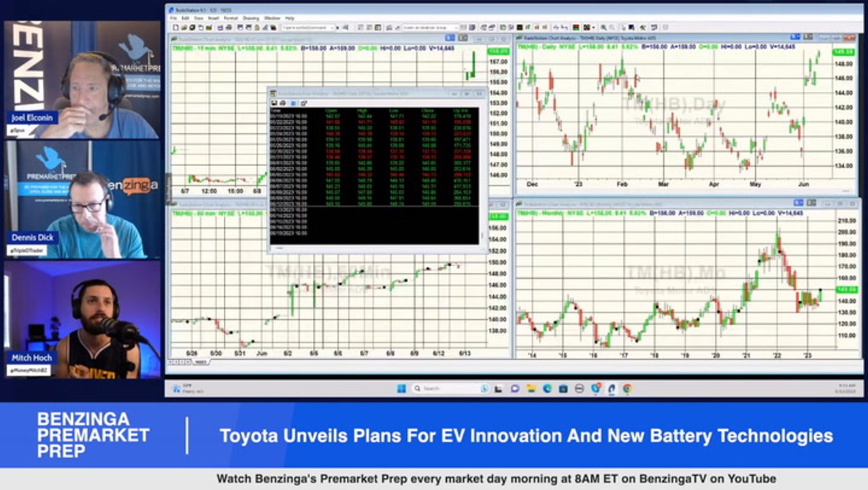Click the New document icon in main toolbar

pyautogui.click(x=176, y=27)
